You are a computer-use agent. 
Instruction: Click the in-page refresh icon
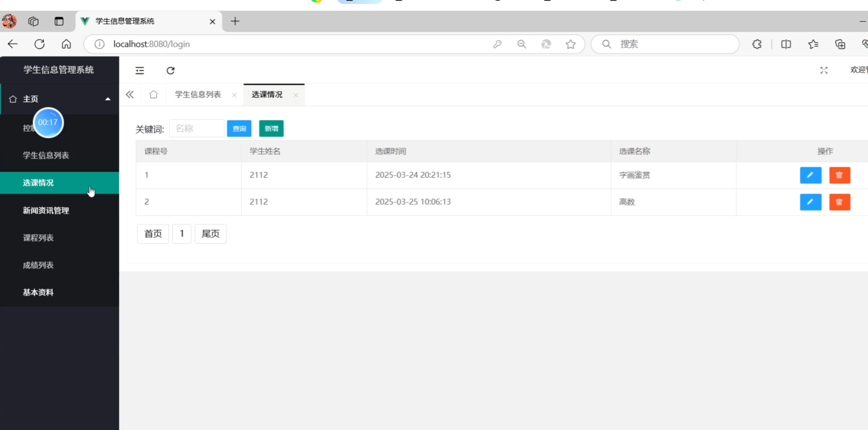(171, 71)
